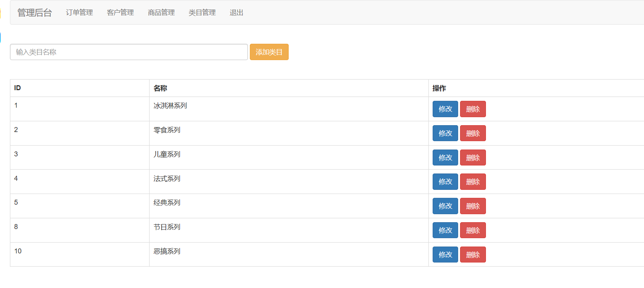The width and height of the screenshot is (644, 288).
Task: Open 订单管理 in the navigation bar
Action: point(79,13)
